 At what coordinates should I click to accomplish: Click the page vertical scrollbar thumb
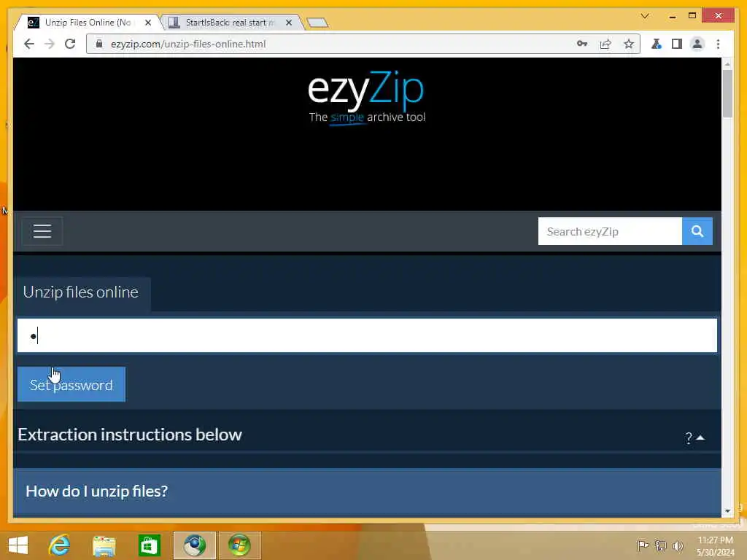pos(727,93)
